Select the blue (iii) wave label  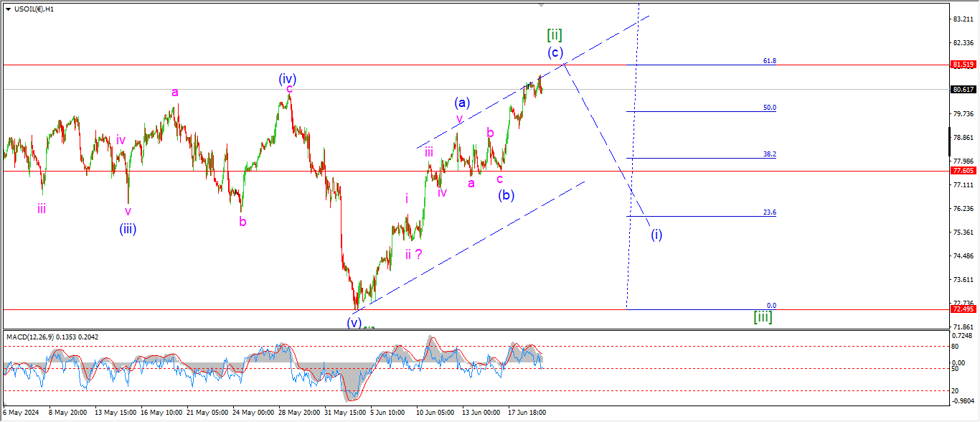128,229
